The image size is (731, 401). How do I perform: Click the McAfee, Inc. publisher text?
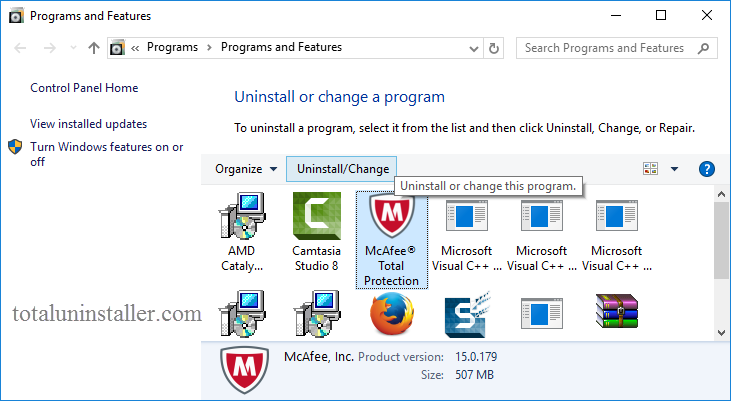click(319, 357)
